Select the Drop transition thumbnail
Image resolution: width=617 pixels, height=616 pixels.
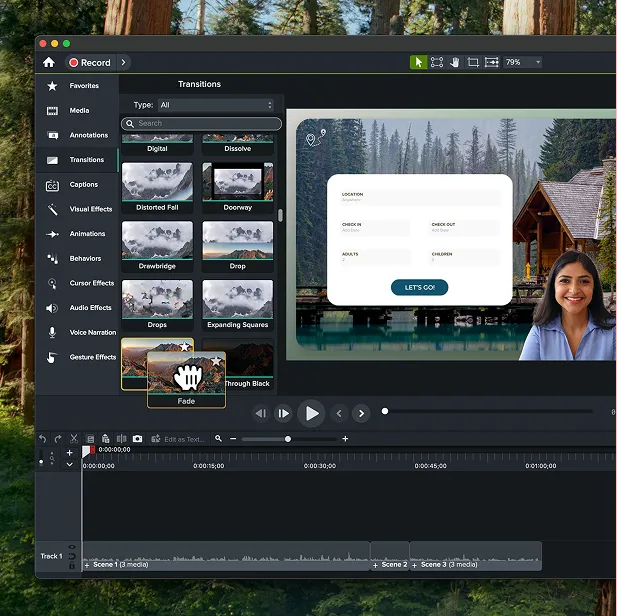(x=238, y=240)
